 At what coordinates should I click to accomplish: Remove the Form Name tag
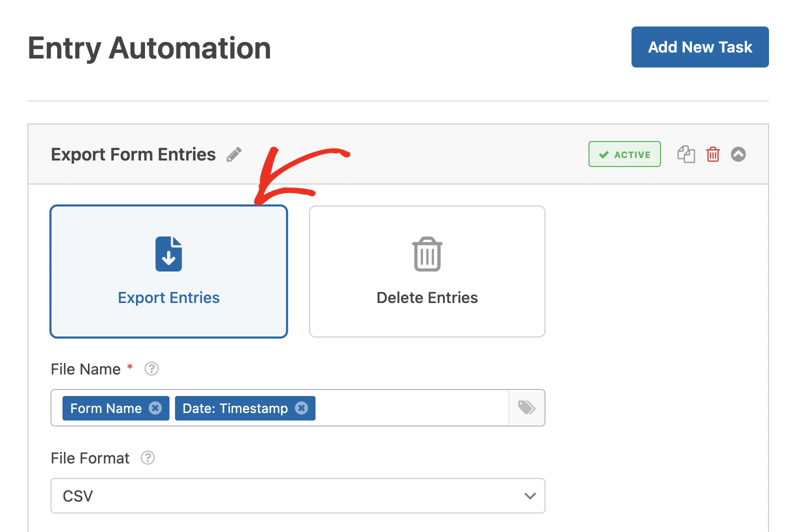click(155, 408)
